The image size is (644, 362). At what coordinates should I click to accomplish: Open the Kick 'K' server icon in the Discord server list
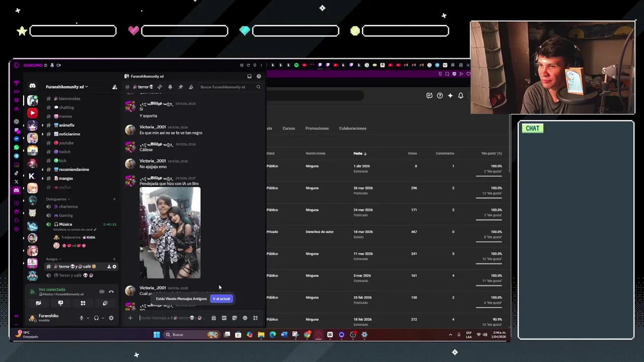[32, 176]
